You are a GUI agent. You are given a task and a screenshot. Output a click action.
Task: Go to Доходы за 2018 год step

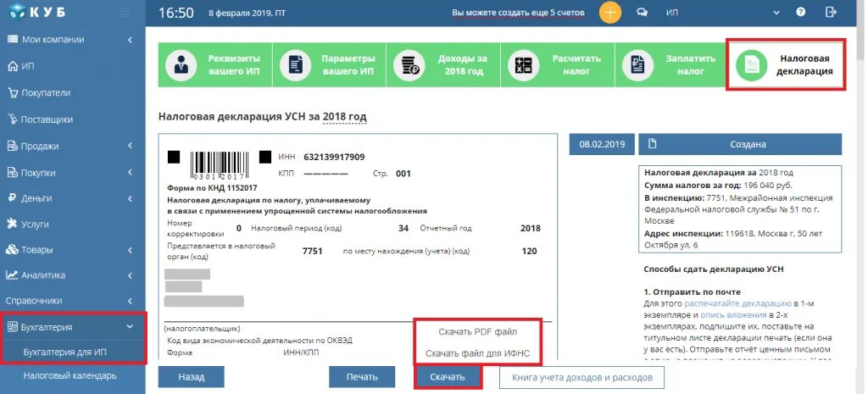(x=443, y=65)
